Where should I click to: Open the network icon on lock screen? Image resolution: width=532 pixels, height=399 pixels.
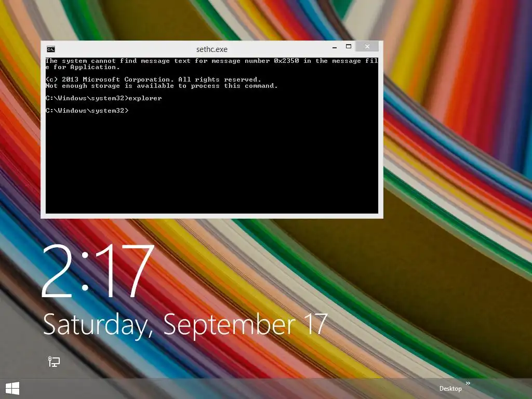[54, 362]
